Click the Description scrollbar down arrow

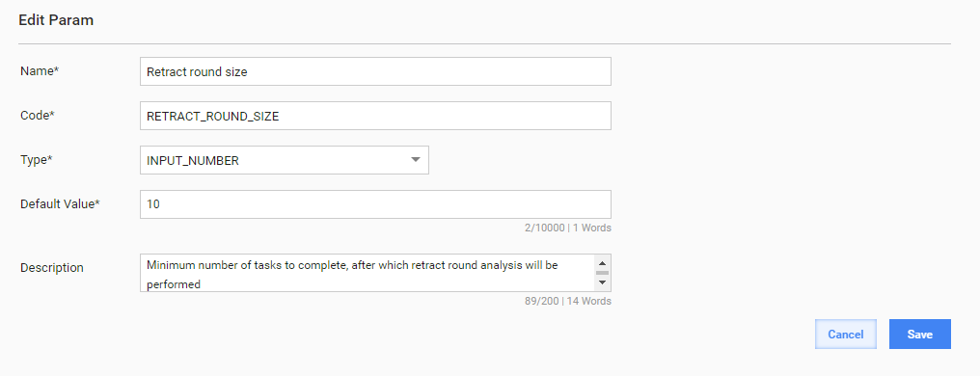point(602,282)
